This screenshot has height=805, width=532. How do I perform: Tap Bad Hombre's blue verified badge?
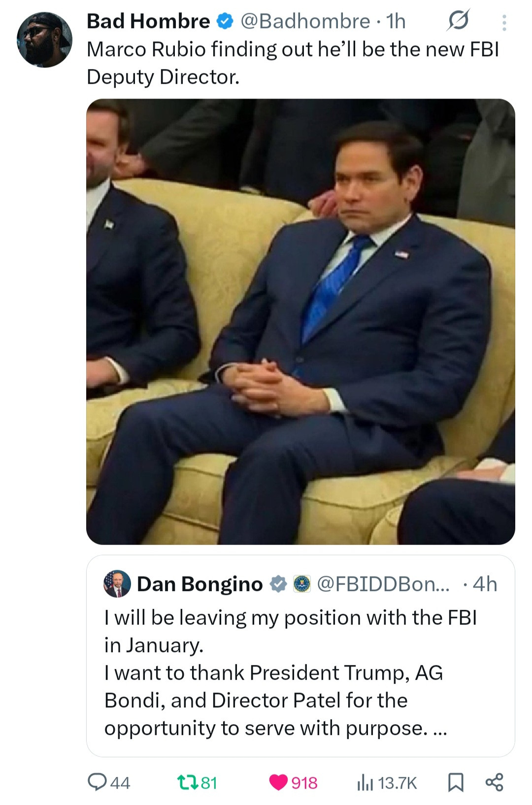(226, 21)
